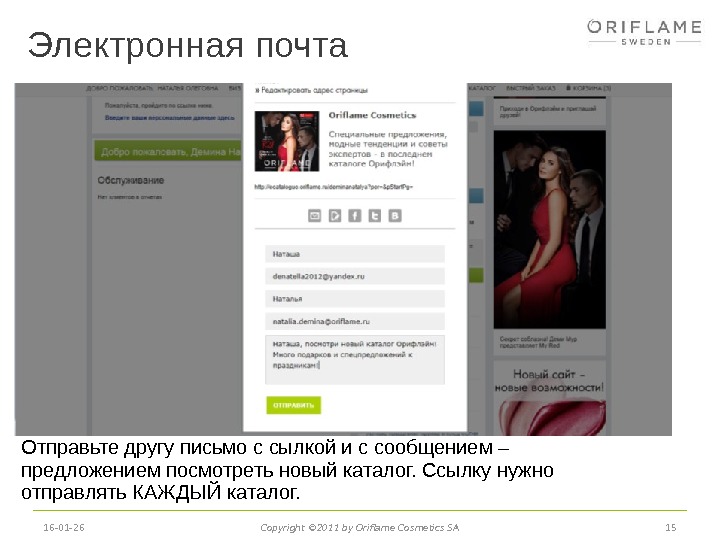Click the Oriflame Sweden logo

click(x=644, y=32)
